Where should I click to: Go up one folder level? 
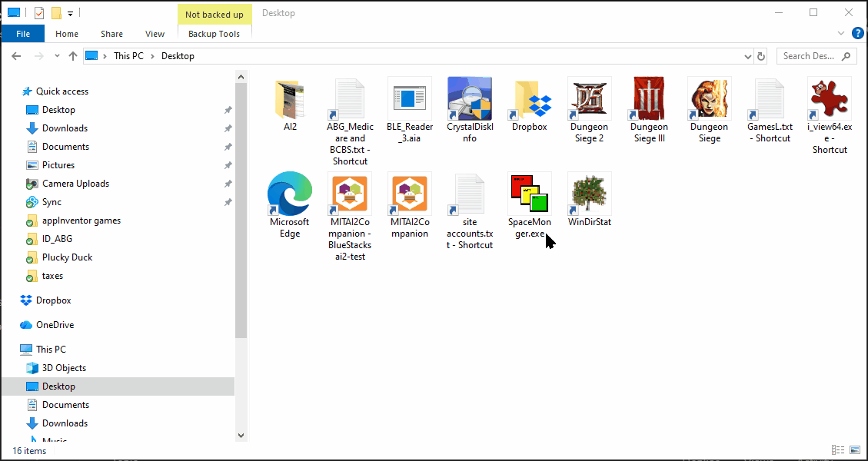pyautogui.click(x=73, y=56)
